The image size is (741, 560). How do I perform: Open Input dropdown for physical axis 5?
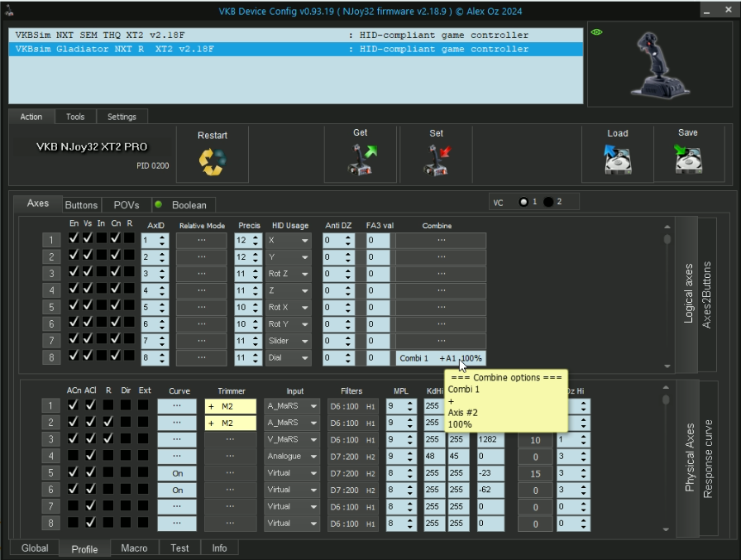click(292, 473)
